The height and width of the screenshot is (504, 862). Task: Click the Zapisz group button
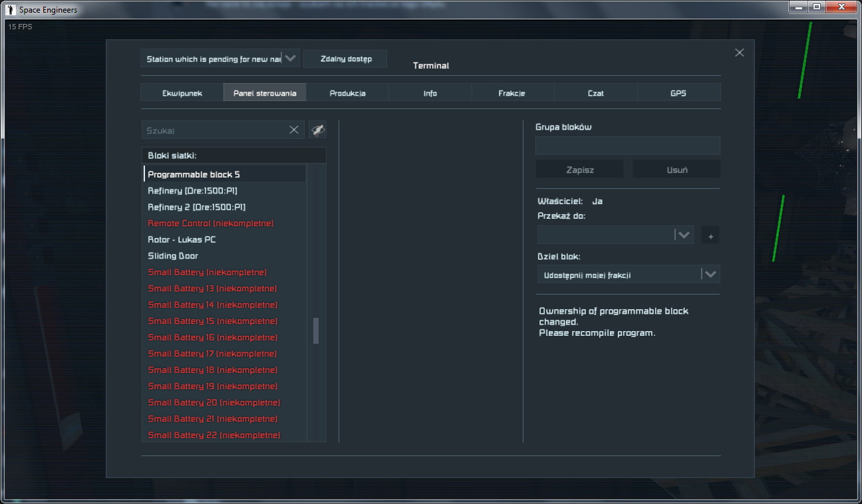tap(579, 170)
